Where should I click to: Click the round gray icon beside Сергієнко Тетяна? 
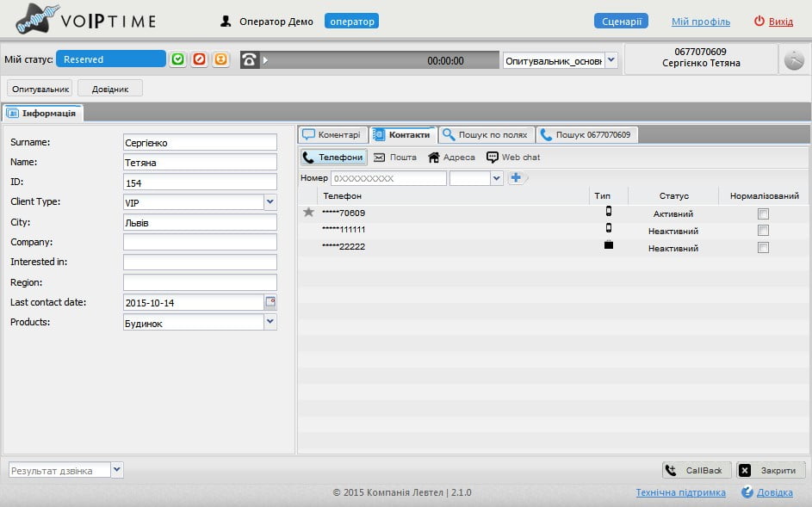(794, 60)
